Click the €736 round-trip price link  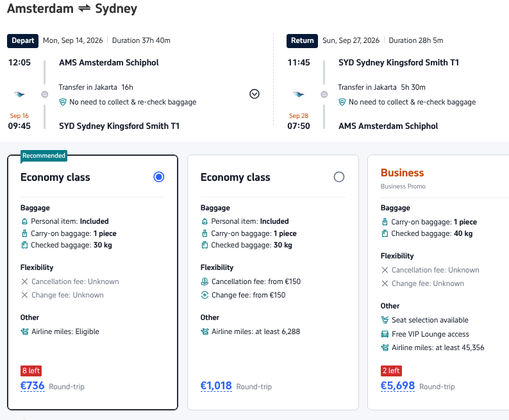[x=33, y=386]
